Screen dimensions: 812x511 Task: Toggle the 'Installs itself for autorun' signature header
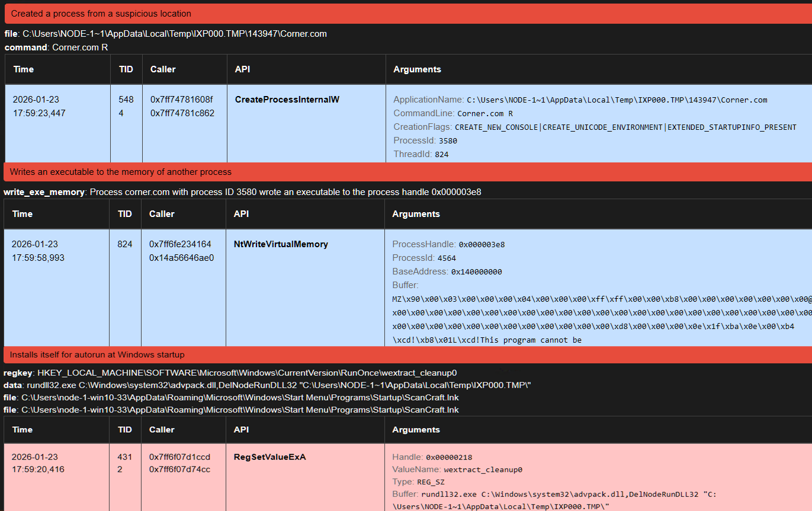pos(97,354)
